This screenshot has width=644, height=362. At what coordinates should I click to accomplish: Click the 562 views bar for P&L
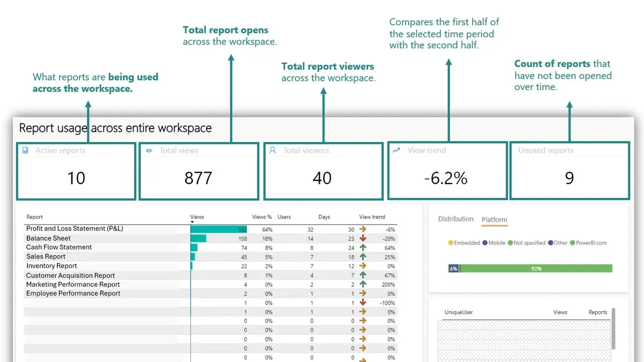tap(218, 229)
